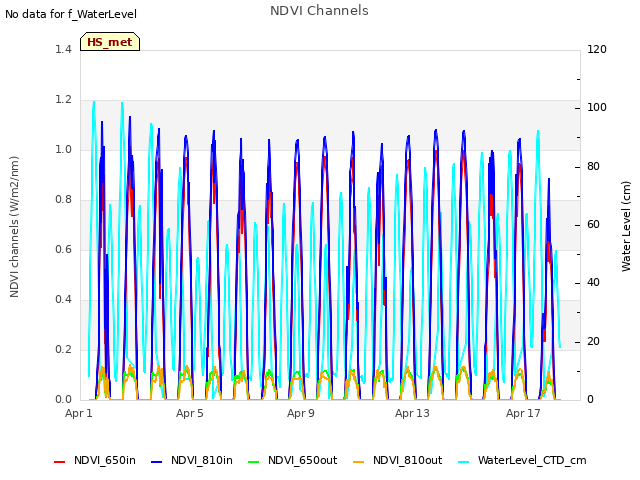640x480 pixels.
Task: Click the WaterLevel_CTD_cm legend label
Action: point(532,460)
